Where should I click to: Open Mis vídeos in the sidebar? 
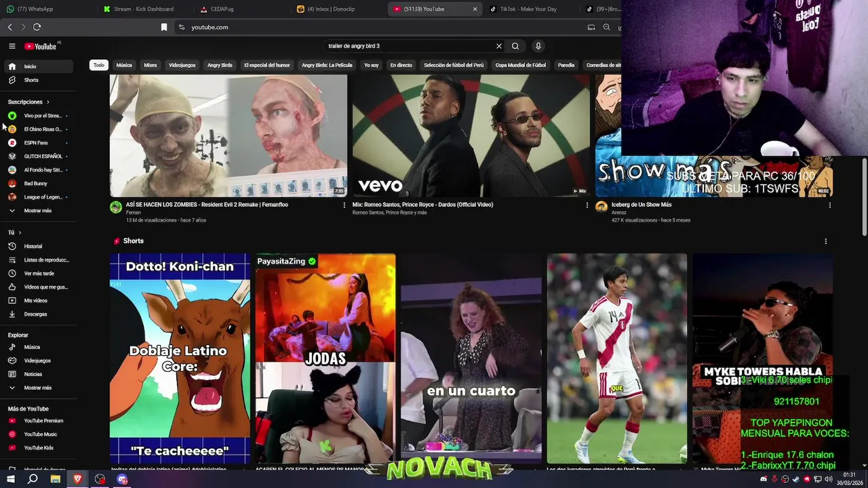[38, 300]
